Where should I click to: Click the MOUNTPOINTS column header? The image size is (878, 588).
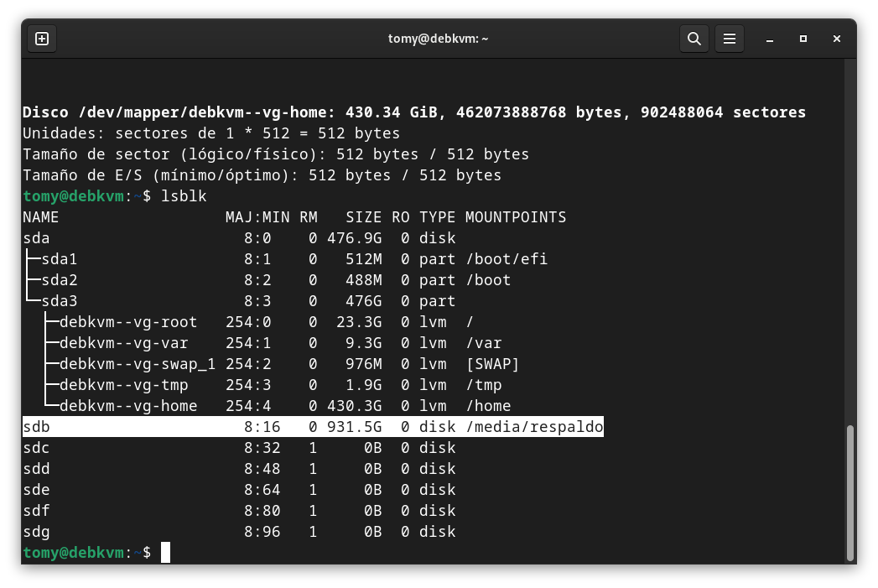(x=516, y=217)
